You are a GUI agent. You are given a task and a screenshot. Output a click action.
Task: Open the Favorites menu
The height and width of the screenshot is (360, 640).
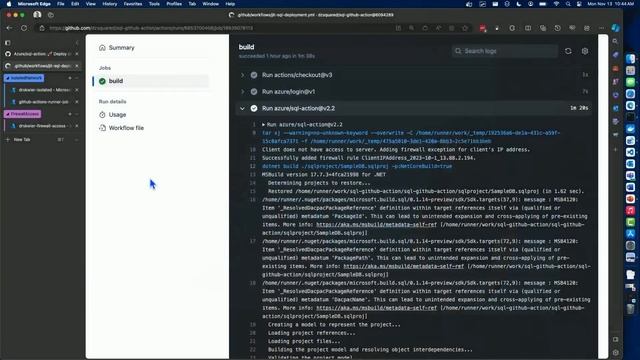[x=133, y=4]
